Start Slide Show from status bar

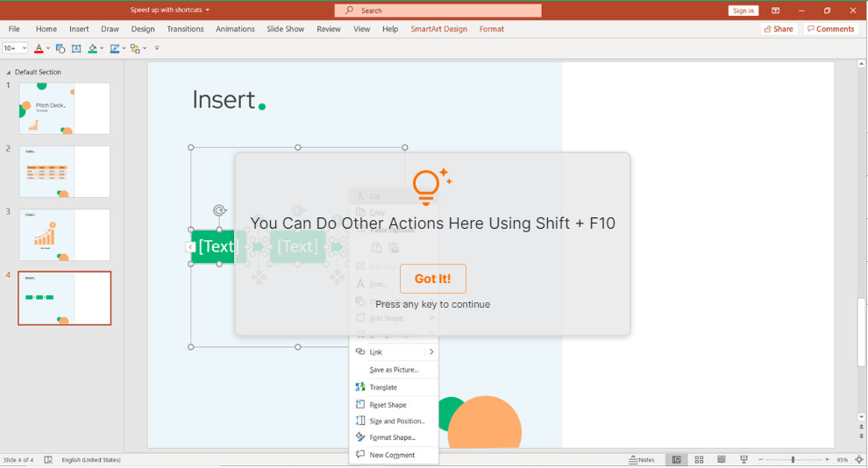(x=744, y=460)
